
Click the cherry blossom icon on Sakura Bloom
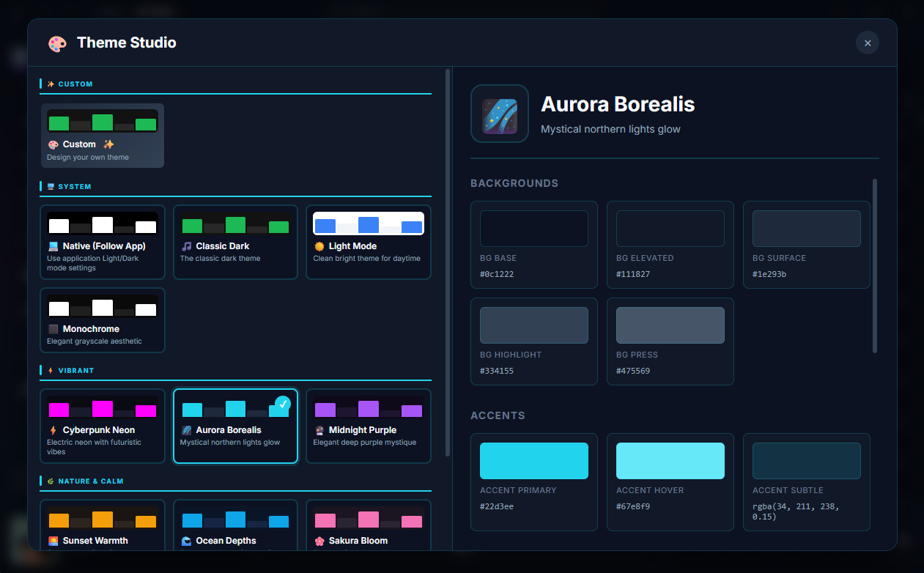[x=320, y=540]
